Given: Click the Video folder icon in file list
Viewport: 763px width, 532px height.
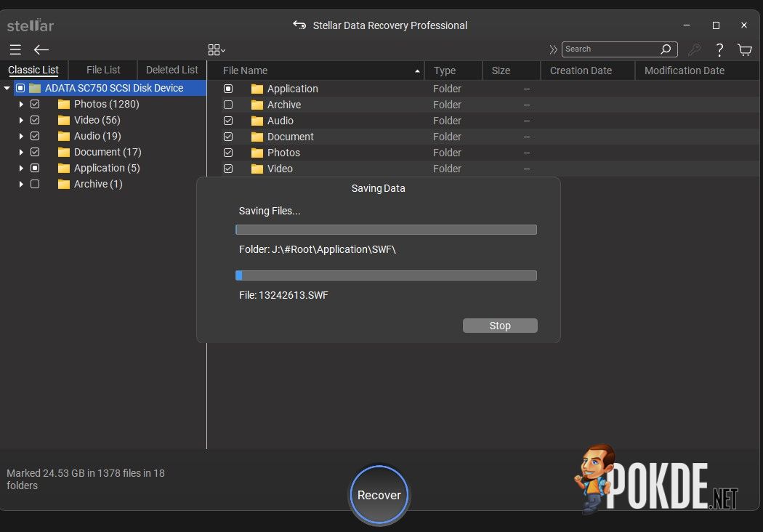Looking at the screenshot, I should [257, 169].
